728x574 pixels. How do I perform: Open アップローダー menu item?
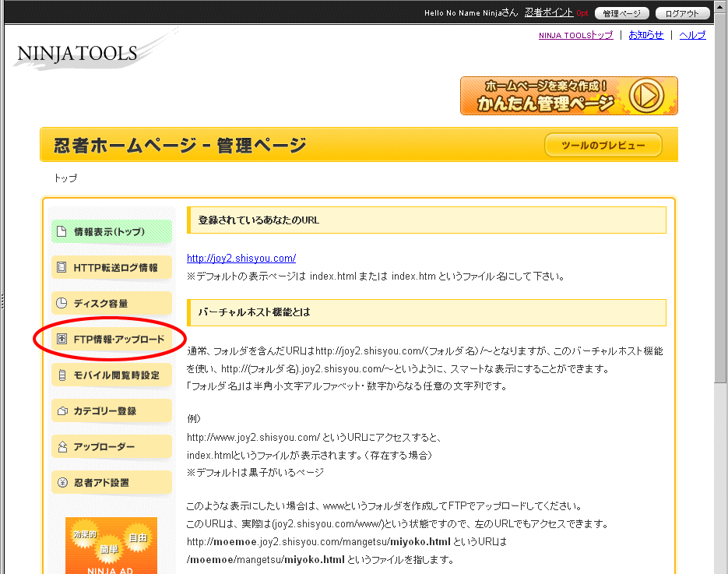111,446
